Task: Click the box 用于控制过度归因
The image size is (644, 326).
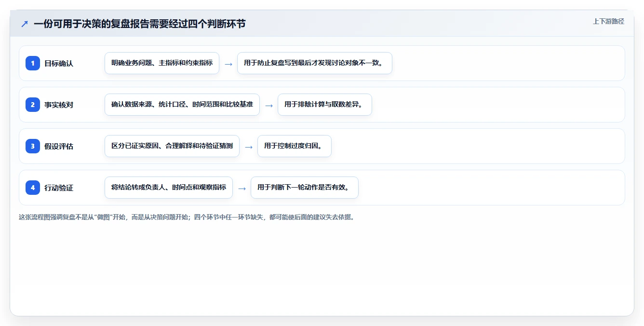Action: [295, 146]
